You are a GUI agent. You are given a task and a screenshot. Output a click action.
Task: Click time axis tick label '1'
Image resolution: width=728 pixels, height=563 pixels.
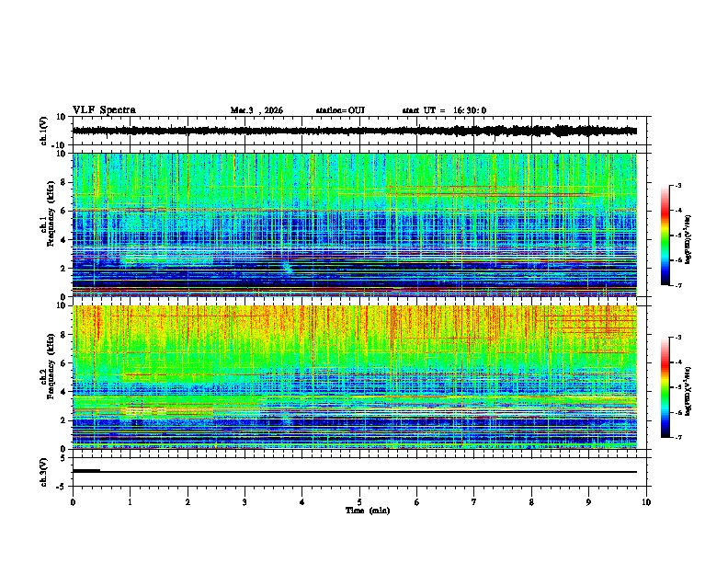[x=130, y=502]
